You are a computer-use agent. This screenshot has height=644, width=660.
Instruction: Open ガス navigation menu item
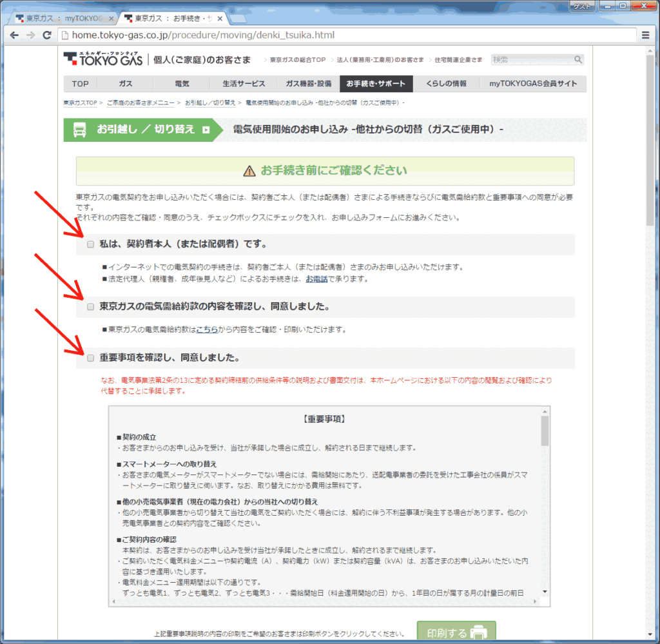pyautogui.click(x=126, y=84)
